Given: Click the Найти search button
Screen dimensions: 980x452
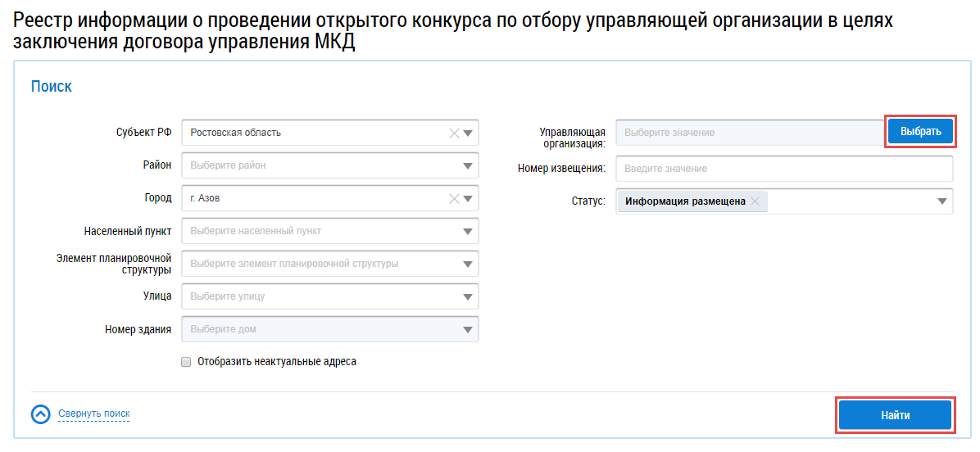Looking at the screenshot, I should pos(895,415).
